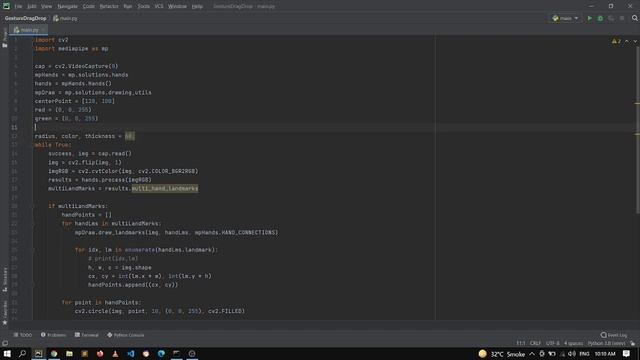This screenshot has width=640, height=360.
Task: Change indent setting 4 spaces
Action: (573, 343)
